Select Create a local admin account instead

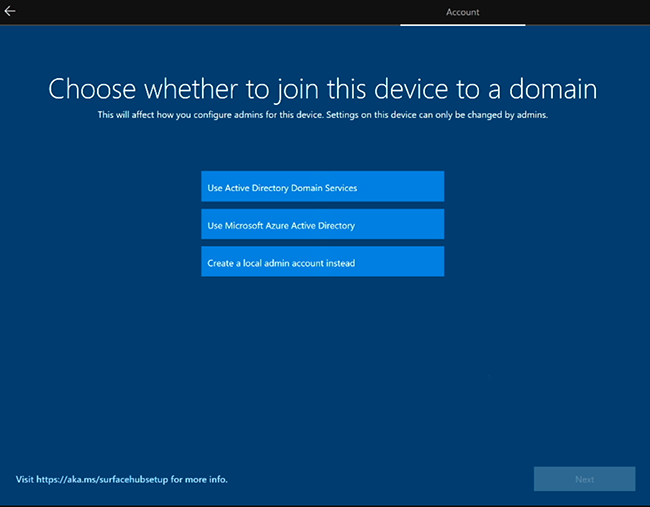click(323, 262)
